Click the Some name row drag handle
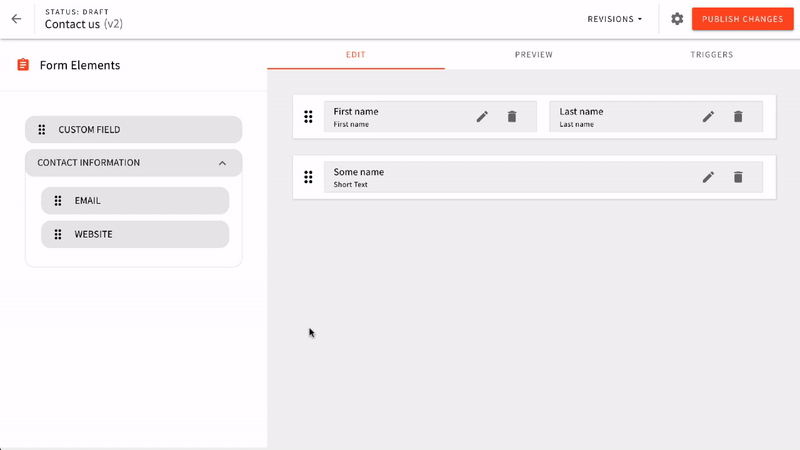 309,177
